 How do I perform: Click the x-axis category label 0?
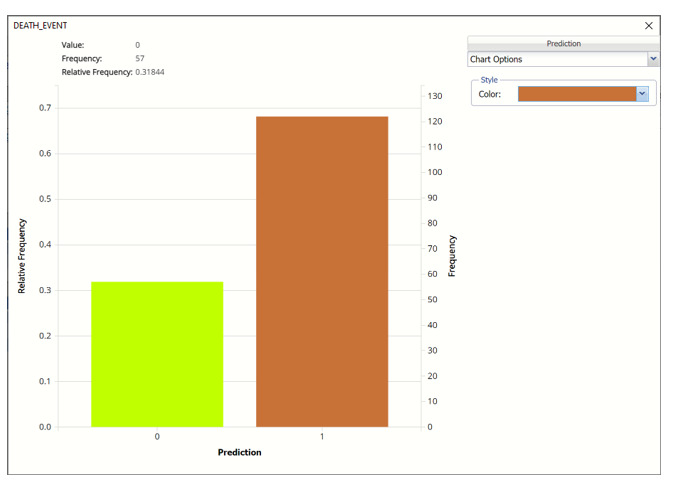[157, 437]
